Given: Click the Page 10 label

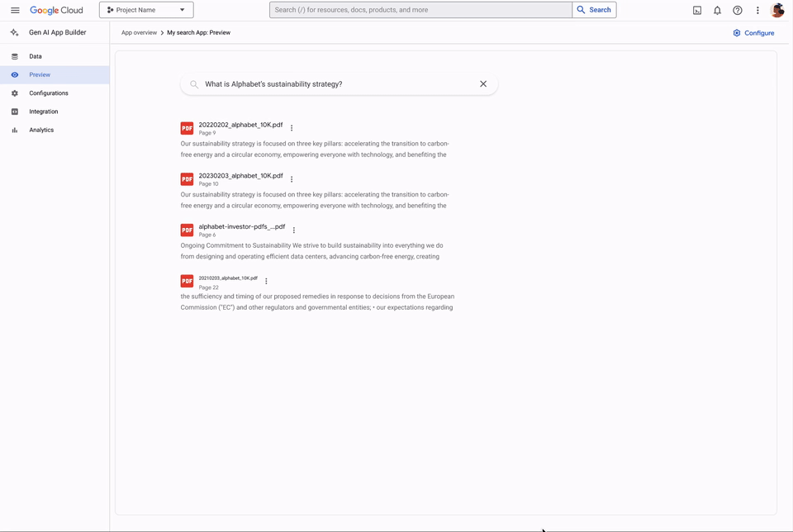Looking at the screenshot, I should [208, 184].
